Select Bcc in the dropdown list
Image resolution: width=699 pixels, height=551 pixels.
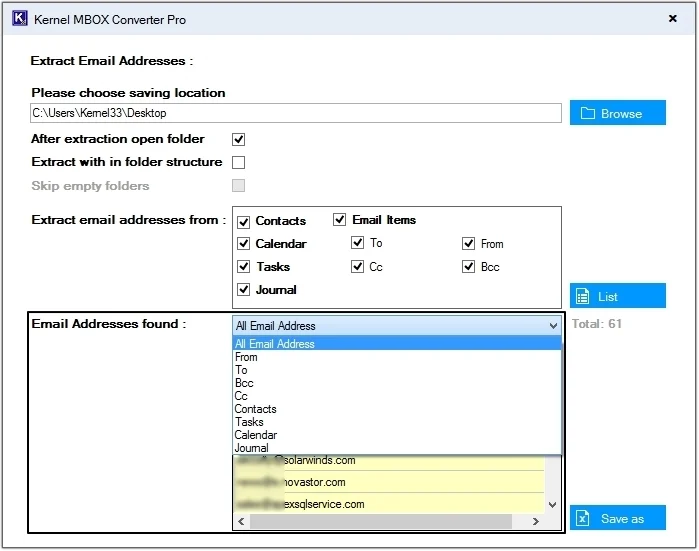tap(397, 383)
